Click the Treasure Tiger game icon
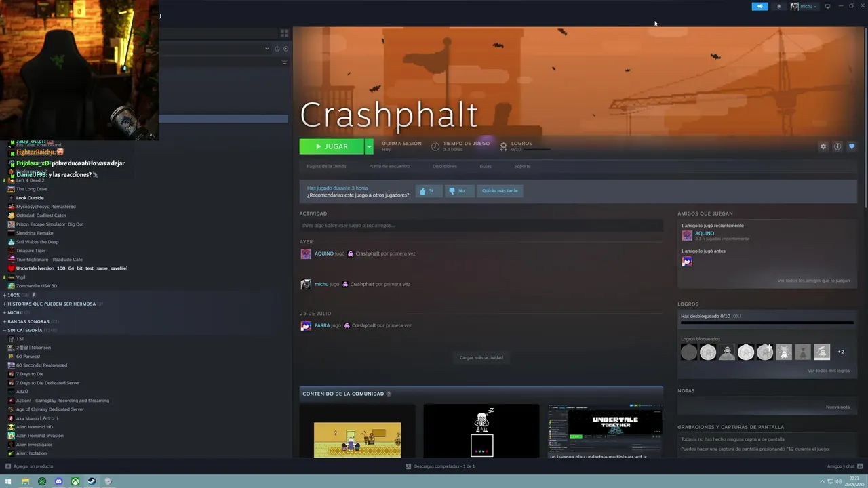868x488 pixels. 11,251
